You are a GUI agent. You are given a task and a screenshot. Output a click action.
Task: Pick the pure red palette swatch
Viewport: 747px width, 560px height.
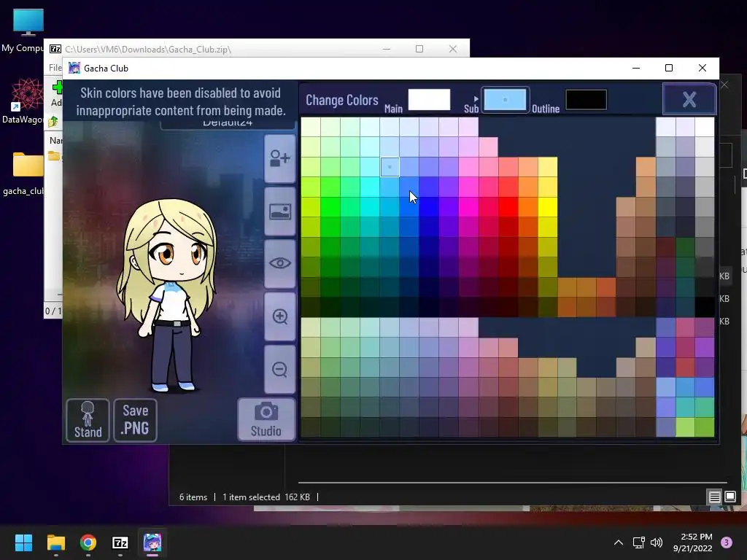pos(508,206)
